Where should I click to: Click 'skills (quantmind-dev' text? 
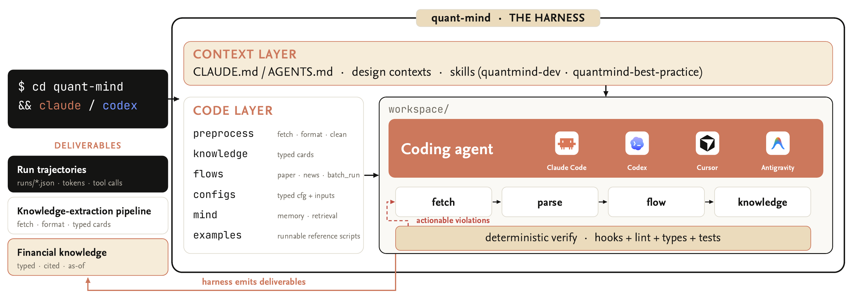(505, 72)
